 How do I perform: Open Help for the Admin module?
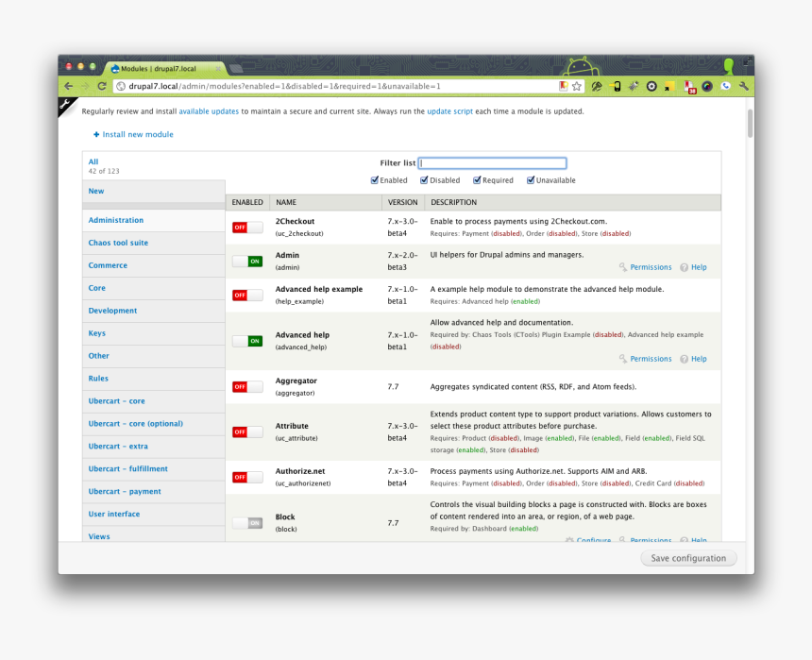tap(693, 267)
